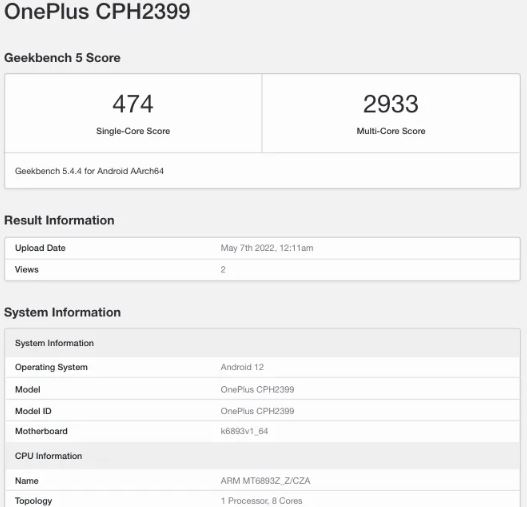The height and width of the screenshot is (507, 527).
Task: Click the large System Information section heading
Action: pyautogui.click(x=63, y=312)
